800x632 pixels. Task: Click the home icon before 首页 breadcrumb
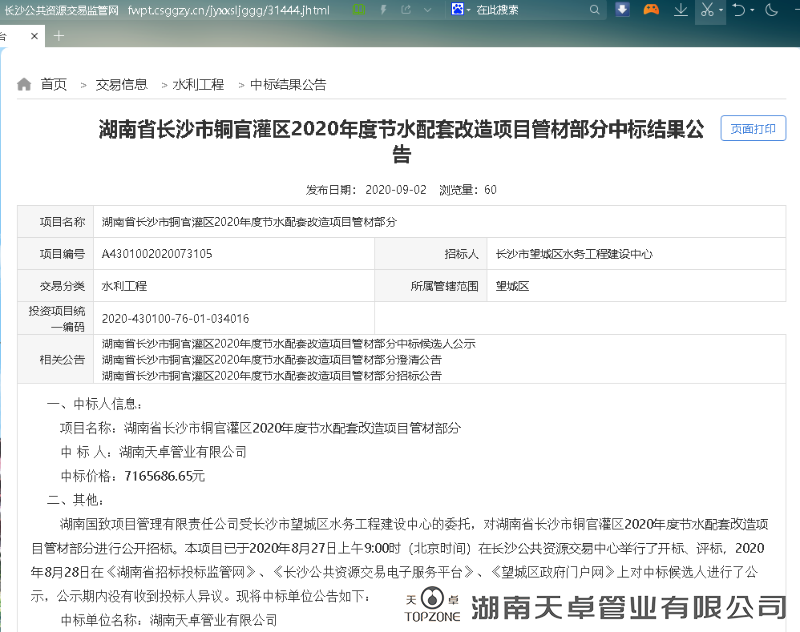(x=25, y=84)
